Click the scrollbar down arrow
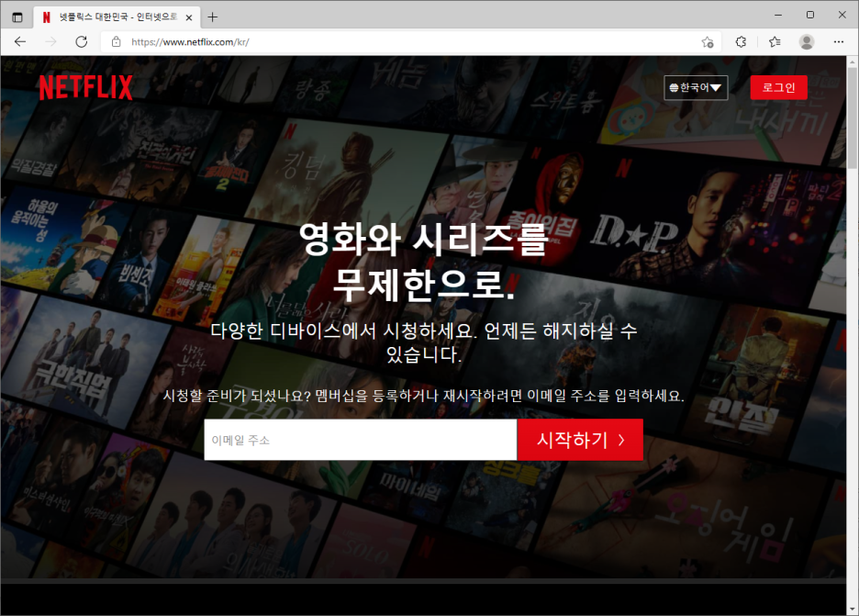 pos(853,610)
